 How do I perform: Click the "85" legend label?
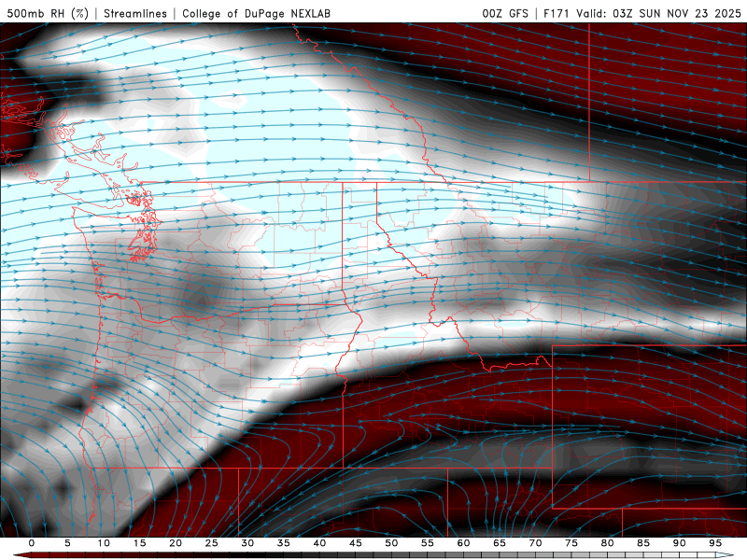coord(643,543)
